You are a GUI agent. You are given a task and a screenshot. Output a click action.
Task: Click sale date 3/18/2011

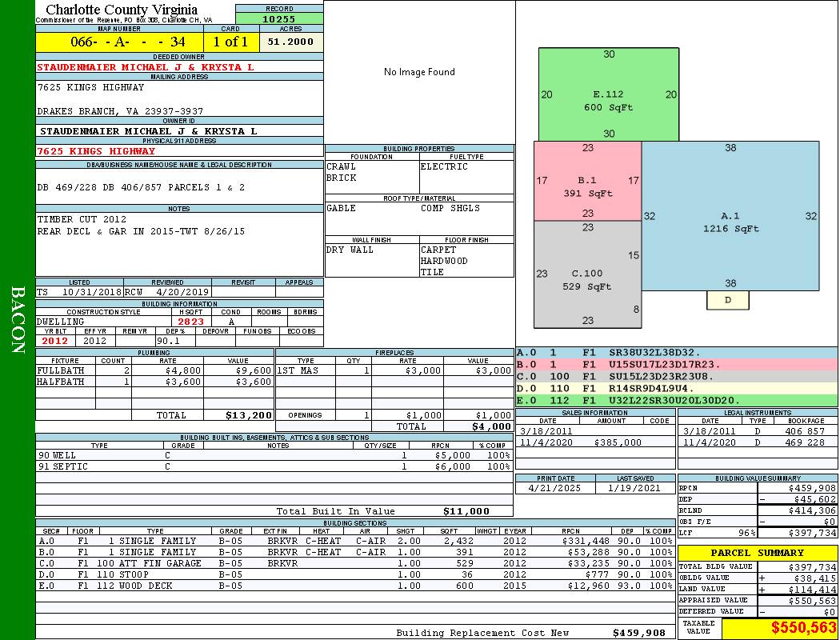coord(546,431)
